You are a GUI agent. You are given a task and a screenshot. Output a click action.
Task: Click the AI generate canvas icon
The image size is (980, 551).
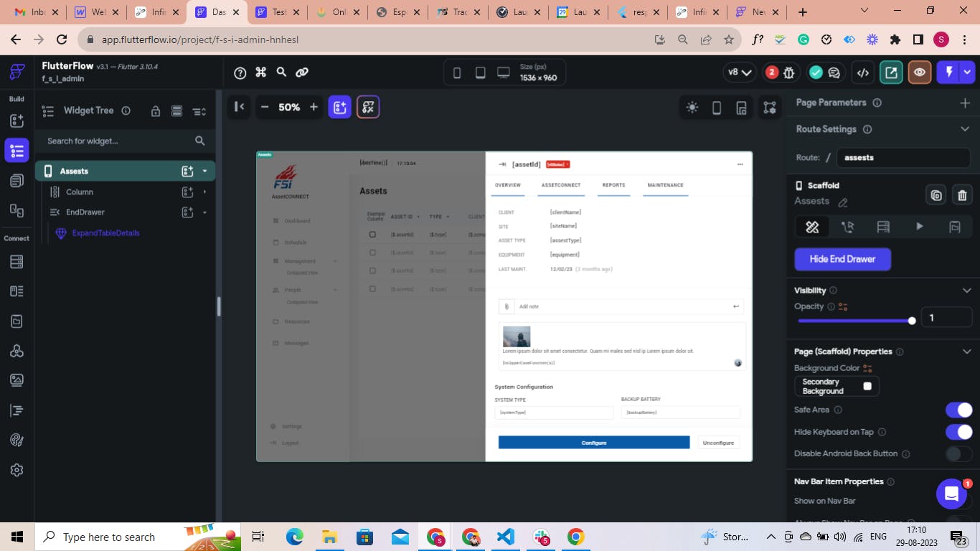tap(368, 107)
